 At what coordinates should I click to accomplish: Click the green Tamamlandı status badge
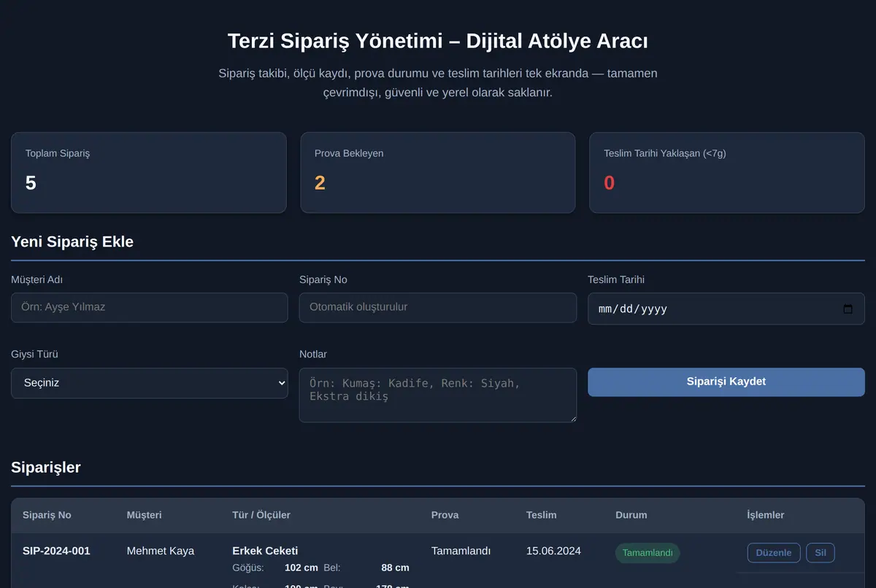click(648, 553)
